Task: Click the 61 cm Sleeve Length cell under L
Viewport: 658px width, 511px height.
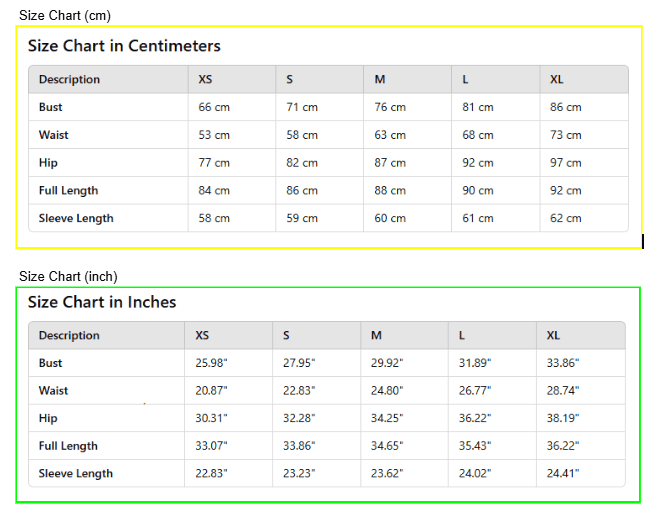Action: tap(478, 218)
